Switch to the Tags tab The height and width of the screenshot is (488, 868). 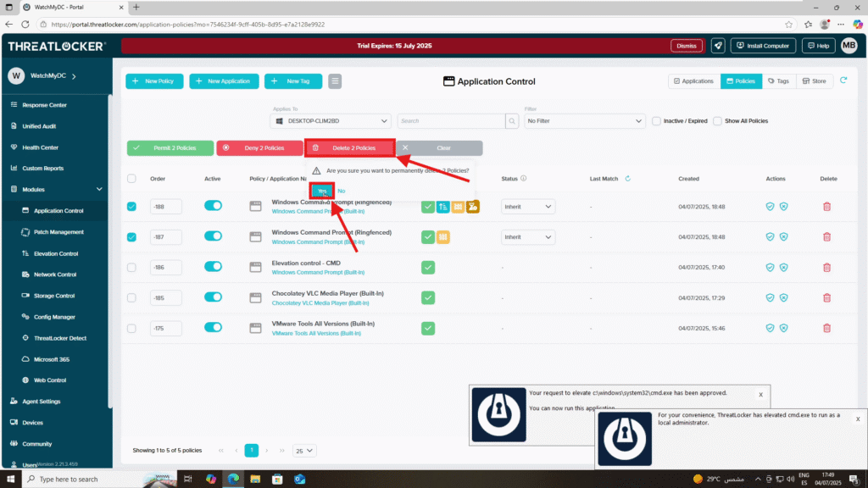coord(778,81)
